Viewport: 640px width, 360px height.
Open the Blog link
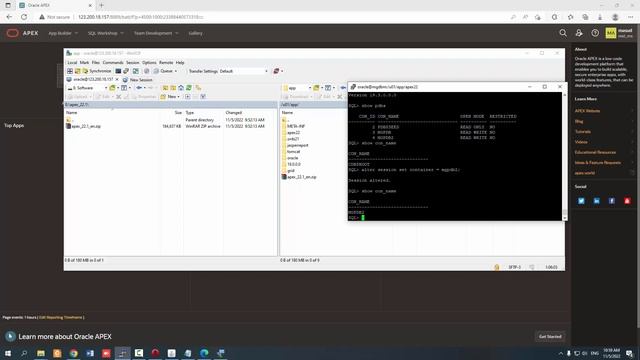pos(579,121)
